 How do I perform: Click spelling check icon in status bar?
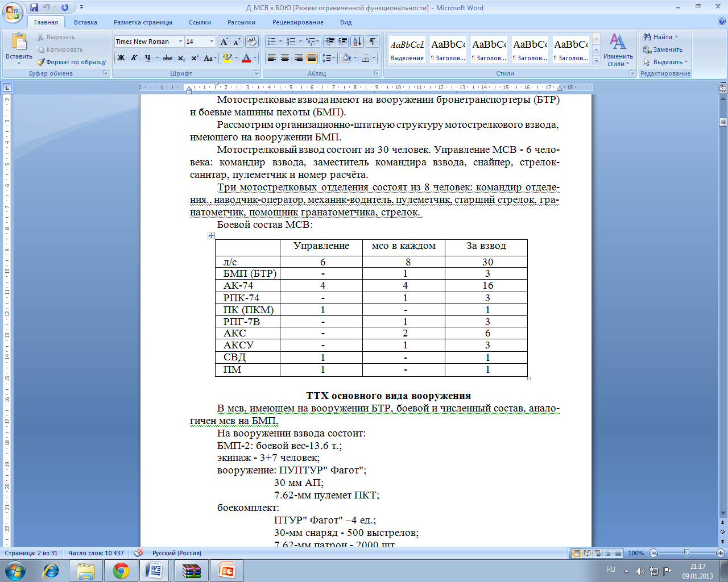[138, 552]
